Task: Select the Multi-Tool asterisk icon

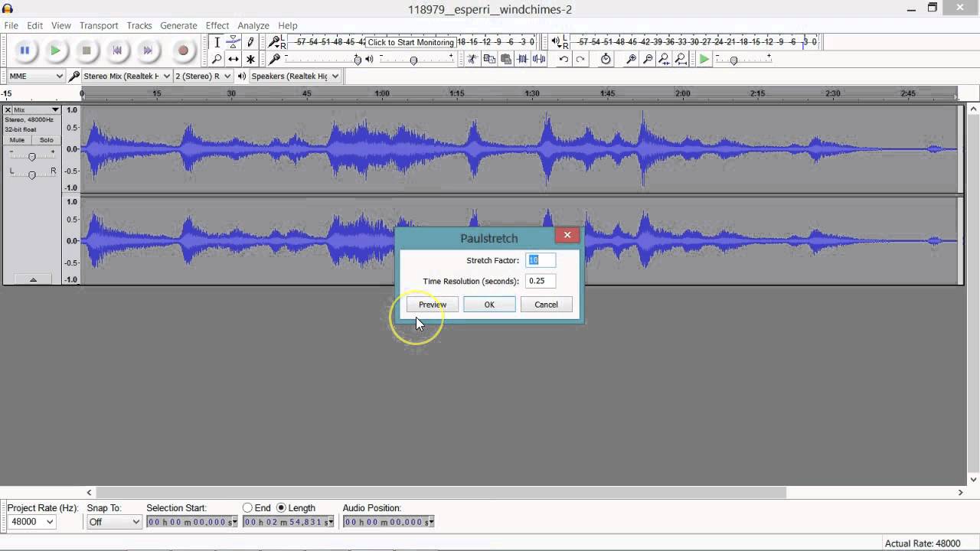Action: [250, 59]
